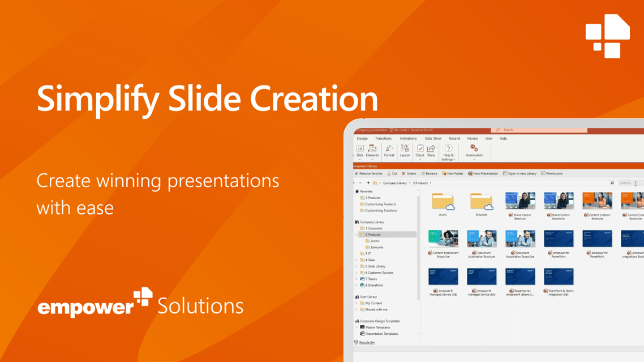
Task: Open the Review ribbon tab
Action: click(473, 139)
